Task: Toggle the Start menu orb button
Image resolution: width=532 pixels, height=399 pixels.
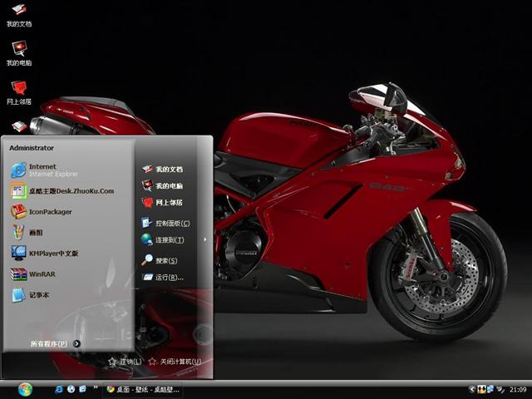Action: (x=24, y=389)
